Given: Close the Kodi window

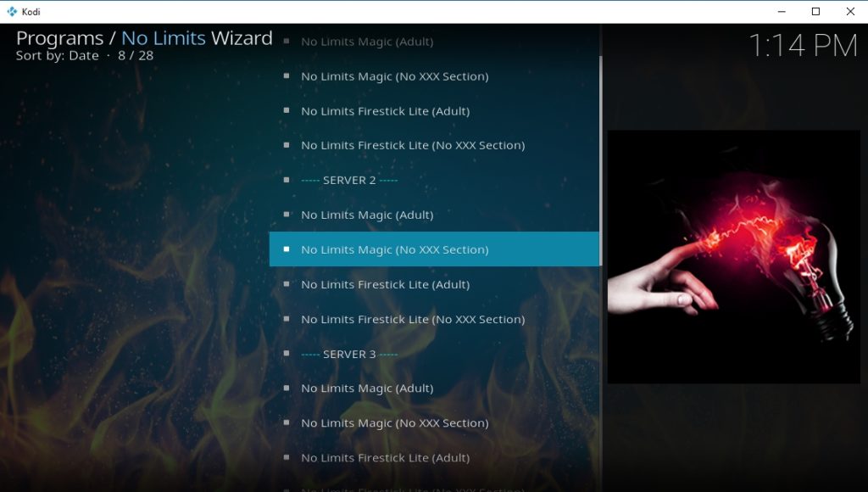Looking at the screenshot, I should 850,12.
